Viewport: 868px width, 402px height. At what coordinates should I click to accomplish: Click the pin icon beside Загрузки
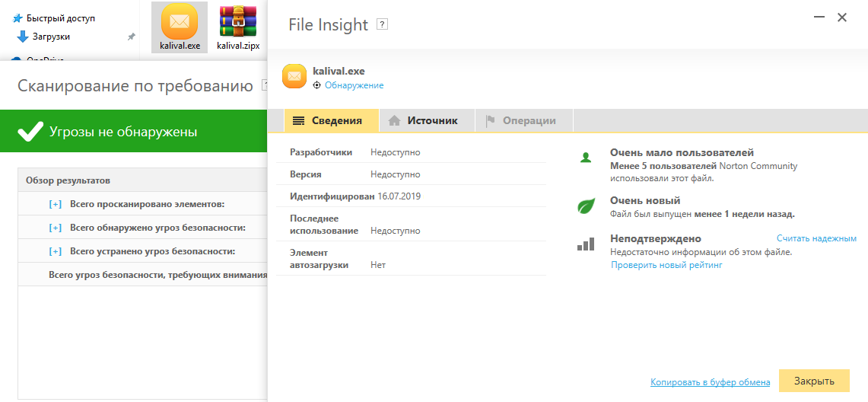tap(131, 37)
